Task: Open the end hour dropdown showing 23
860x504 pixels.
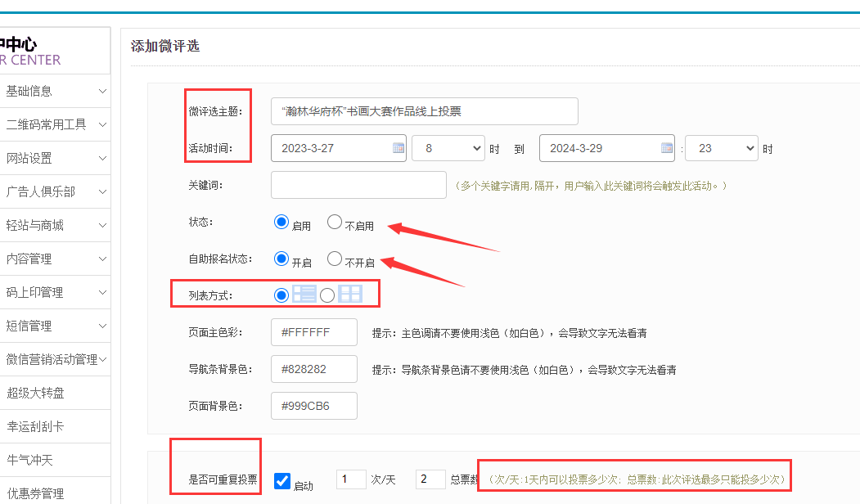Action: coord(721,148)
